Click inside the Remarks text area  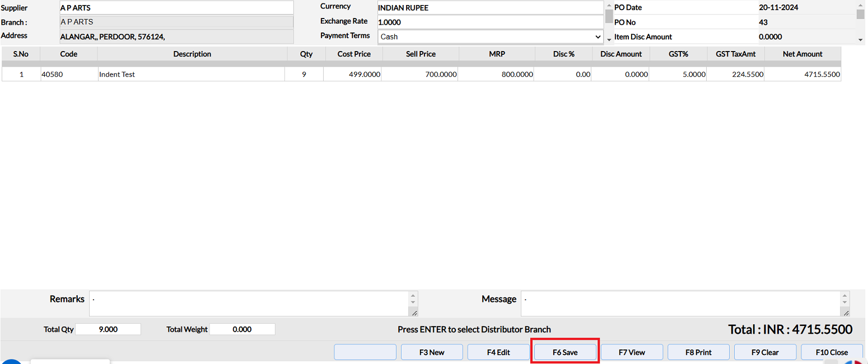click(249, 304)
